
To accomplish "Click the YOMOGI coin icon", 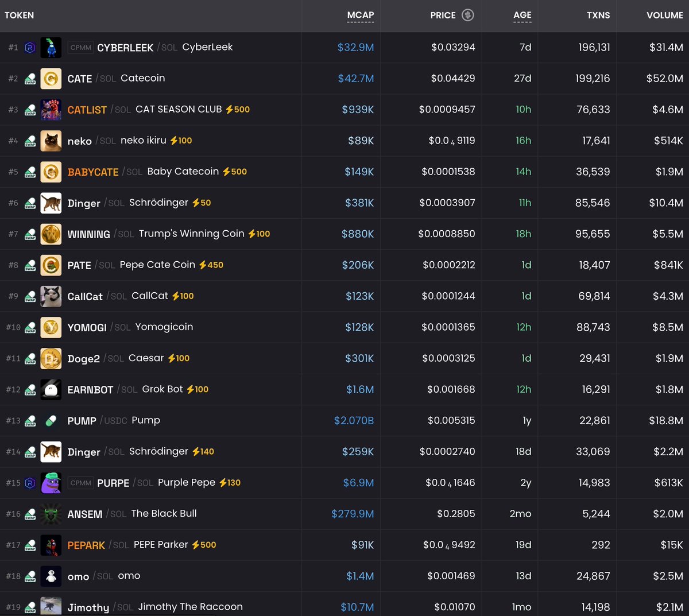I will pos(51,327).
